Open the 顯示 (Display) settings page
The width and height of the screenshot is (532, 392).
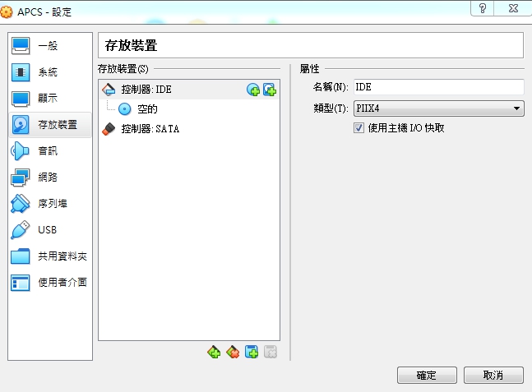click(x=48, y=99)
